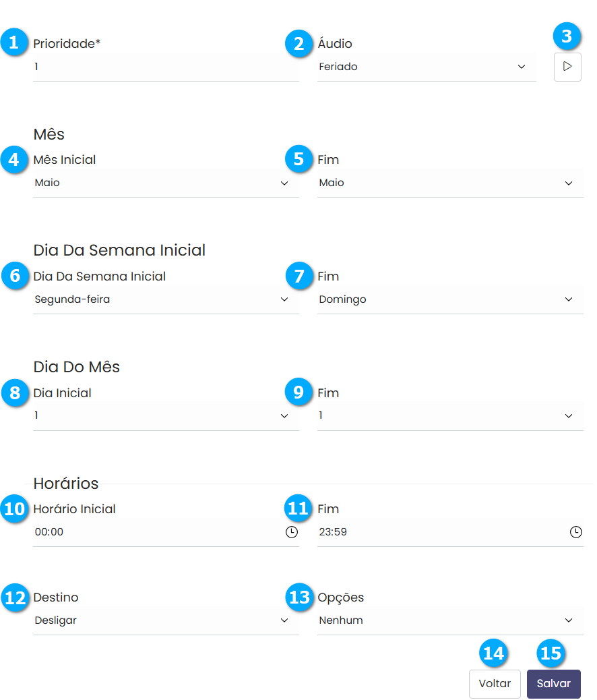Image resolution: width=597 pixels, height=700 pixels.
Task: Click numbered badge 15 above Salvar
Action: pyautogui.click(x=551, y=653)
